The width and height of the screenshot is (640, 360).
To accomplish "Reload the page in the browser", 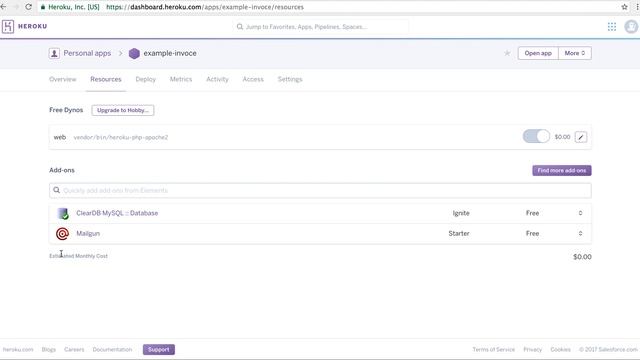I will click(x=28, y=7).
